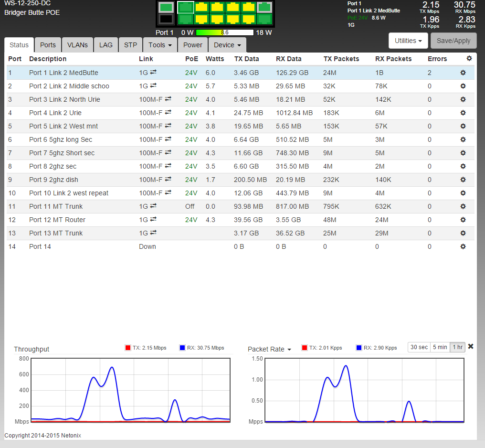The width and height of the screenshot is (485, 448).
Task: Open the Utilities dropdown
Action: coord(408,41)
